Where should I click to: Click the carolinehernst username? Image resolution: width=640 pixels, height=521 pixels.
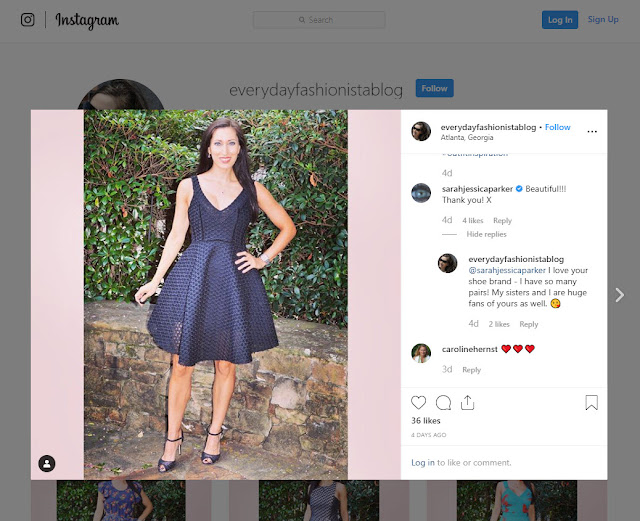point(469,349)
